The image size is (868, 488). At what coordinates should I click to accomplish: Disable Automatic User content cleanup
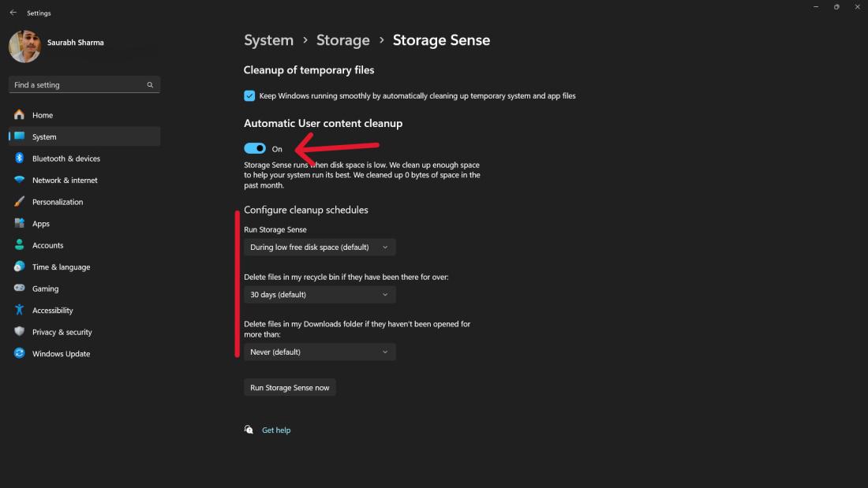point(255,148)
